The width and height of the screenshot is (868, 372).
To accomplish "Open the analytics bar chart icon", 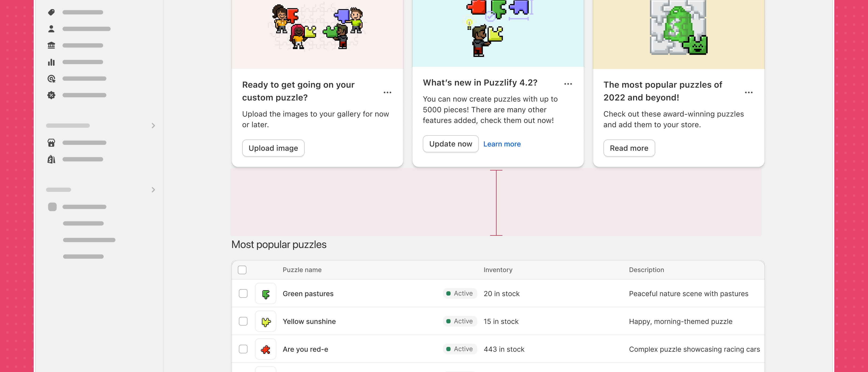I will tap(51, 62).
